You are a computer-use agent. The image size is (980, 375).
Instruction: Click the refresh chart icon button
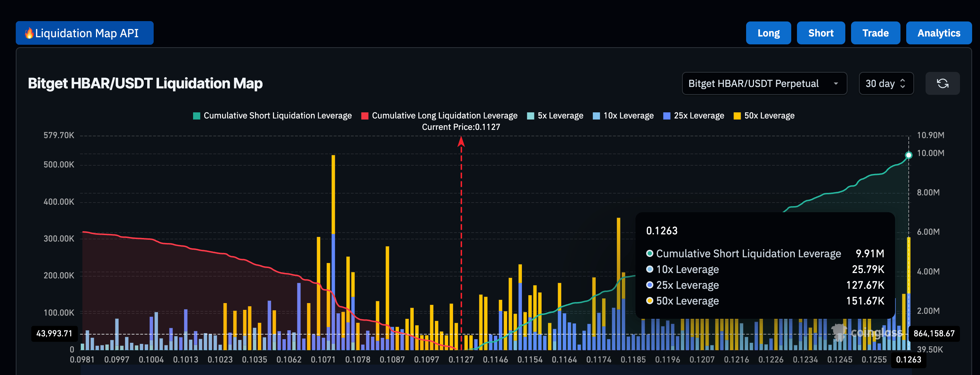(x=942, y=84)
